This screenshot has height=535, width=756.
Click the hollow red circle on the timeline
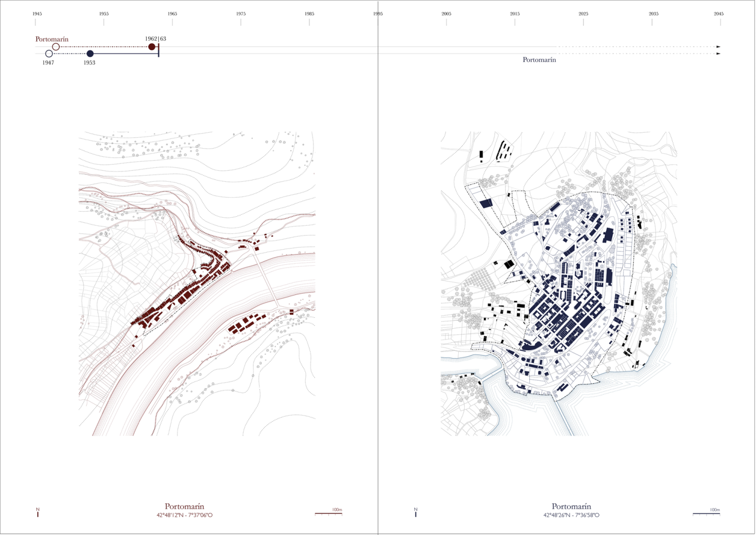56,47
